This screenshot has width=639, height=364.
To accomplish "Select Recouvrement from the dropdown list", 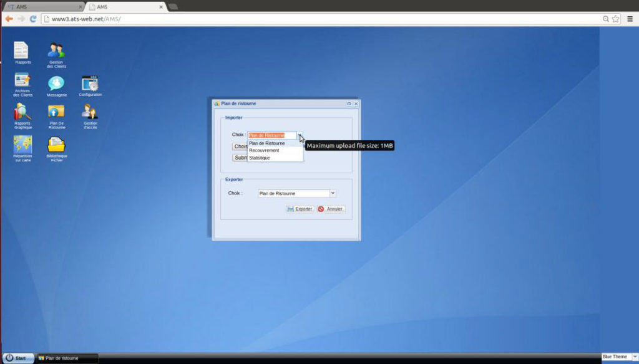I will tap(264, 150).
